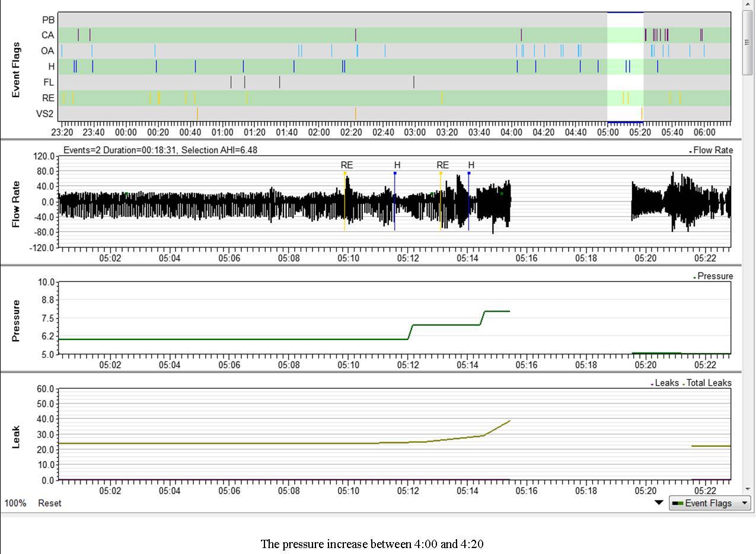Click the Flow Rate vertical graph title
Viewport: 756px width, 554px height.
(16, 204)
